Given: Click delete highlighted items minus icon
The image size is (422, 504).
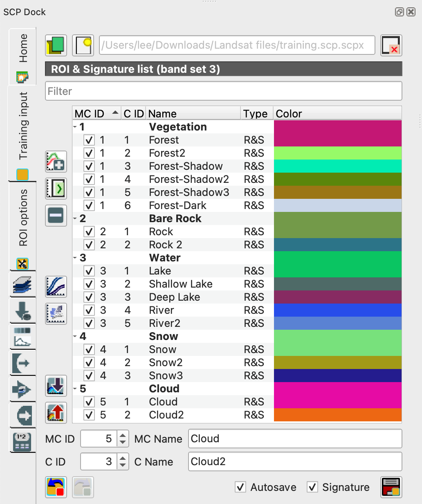Looking at the screenshot, I should (56, 215).
